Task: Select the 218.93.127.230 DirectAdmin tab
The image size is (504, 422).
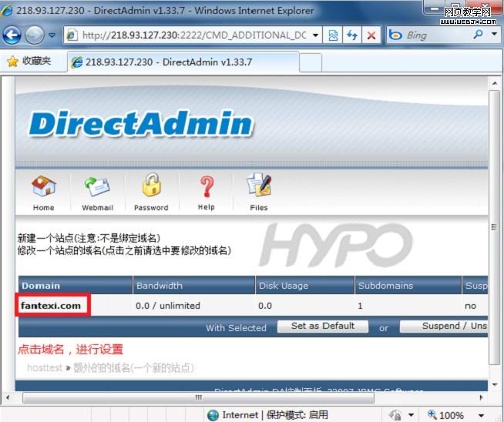Action: [168, 62]
